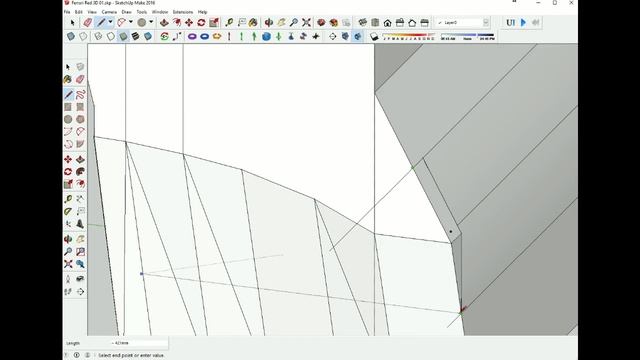640x360 pixels.
Task: Choose the Paint Bucket tool in top toolbar
Action: pyautogui.click(x=253, y=22)
